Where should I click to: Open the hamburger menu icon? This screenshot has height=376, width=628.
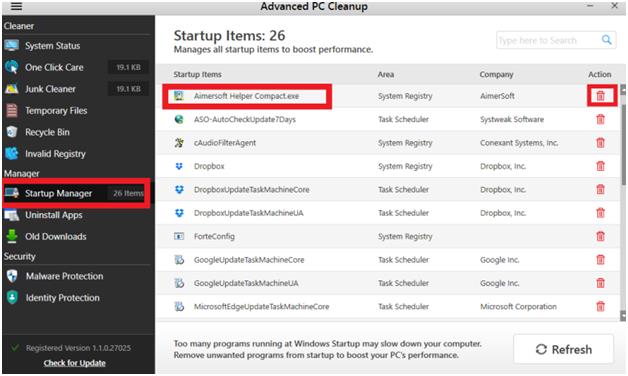pyautogui.click(x=16, y=6)
